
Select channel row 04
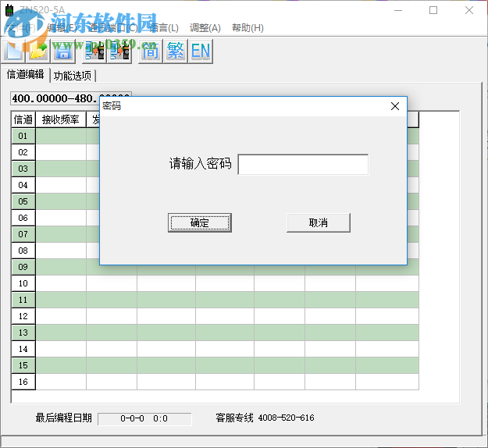pos(23,185)
